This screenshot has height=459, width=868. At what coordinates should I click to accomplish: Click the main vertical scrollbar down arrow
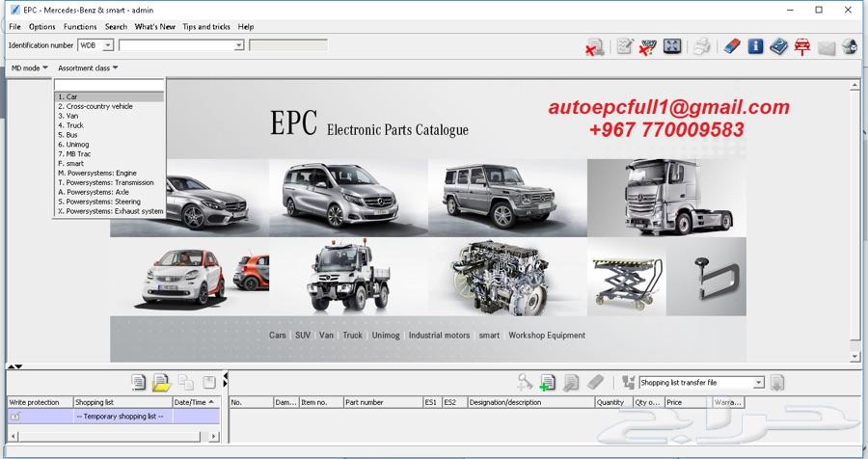coord(855,357)
